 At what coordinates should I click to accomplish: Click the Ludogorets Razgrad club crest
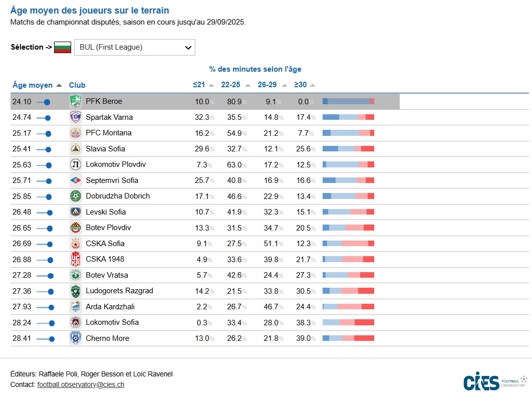[75, 291]
